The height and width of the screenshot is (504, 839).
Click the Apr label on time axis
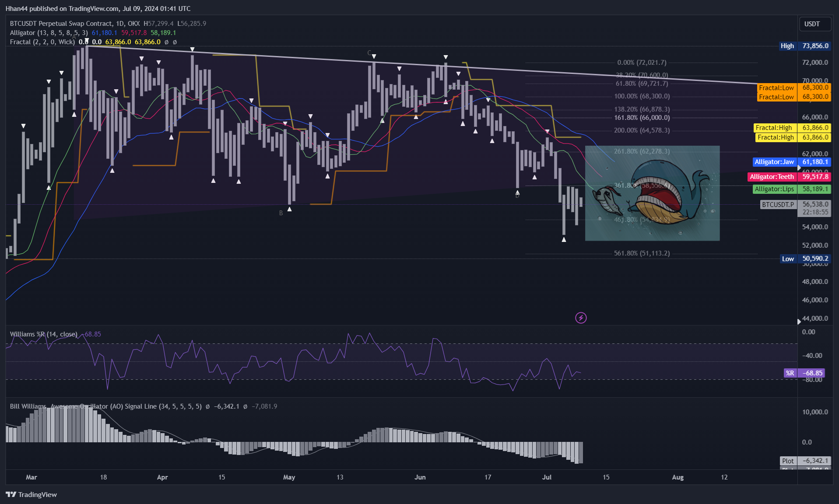click(162, 477)
